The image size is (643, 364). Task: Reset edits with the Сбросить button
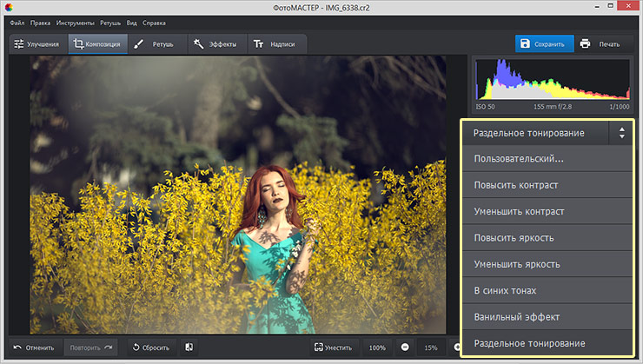coord(151,347)
